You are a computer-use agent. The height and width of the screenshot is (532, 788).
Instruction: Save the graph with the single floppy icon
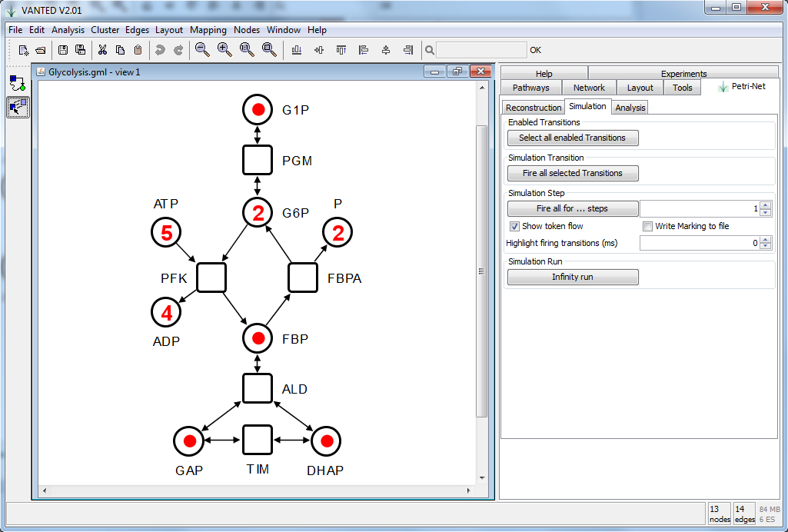[x=63, y=50]
